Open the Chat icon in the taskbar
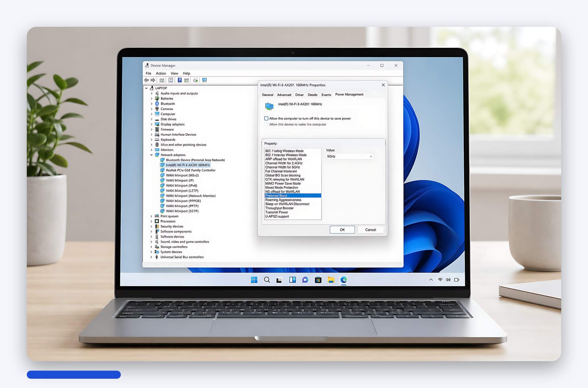This screenshot has height=388, width=588. click(305, 280)
